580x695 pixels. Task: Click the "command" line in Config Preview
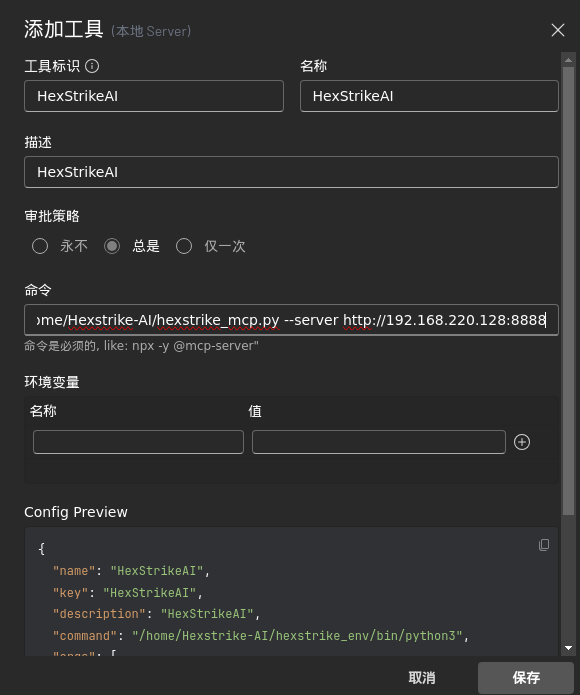click(x=261, y=636)
